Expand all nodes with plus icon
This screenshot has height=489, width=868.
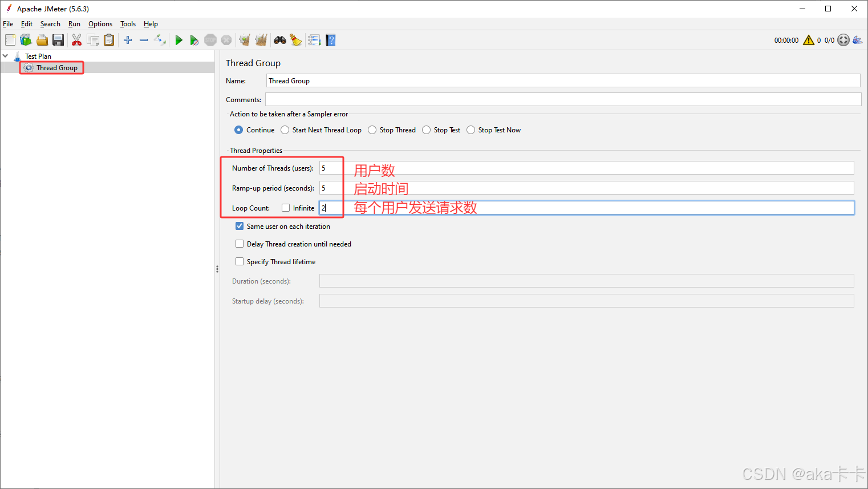[x=128, y=40]
